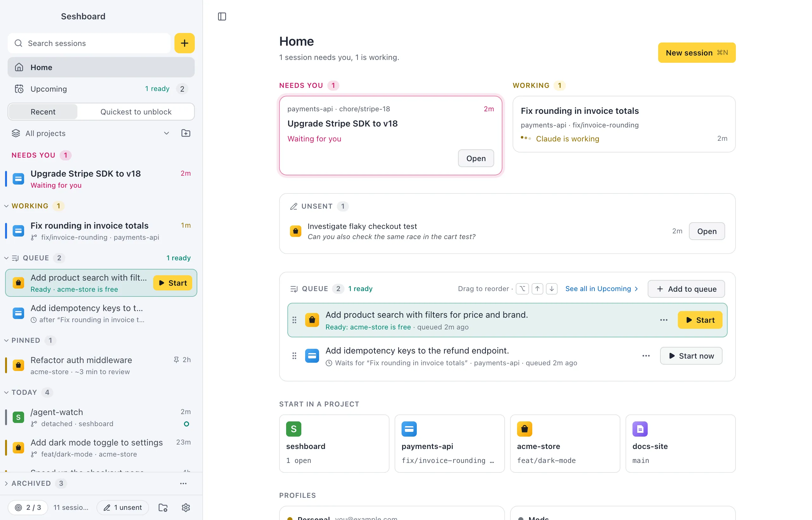This screenshot has height=520, width=812.
Task: Click the yellow plus new-session icon
Action: click(184, 43)
